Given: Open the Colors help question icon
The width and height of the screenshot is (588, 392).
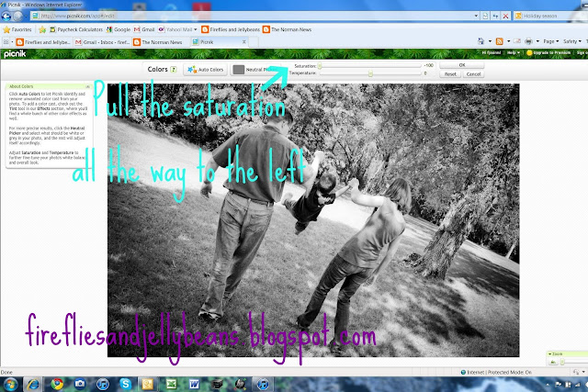Looking at the screenshot, I should [173, 69].
